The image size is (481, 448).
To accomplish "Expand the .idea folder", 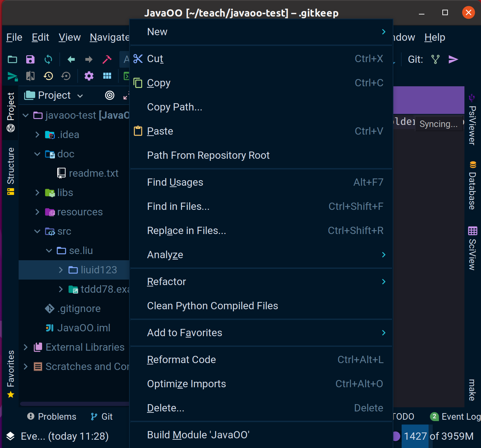I will 37,135.
